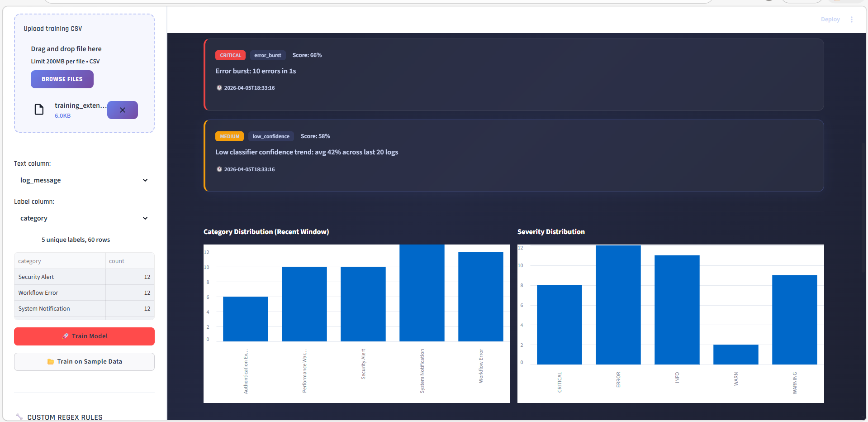Click the low_confidence tag
868x422 pixels.
tap(271, 136)
